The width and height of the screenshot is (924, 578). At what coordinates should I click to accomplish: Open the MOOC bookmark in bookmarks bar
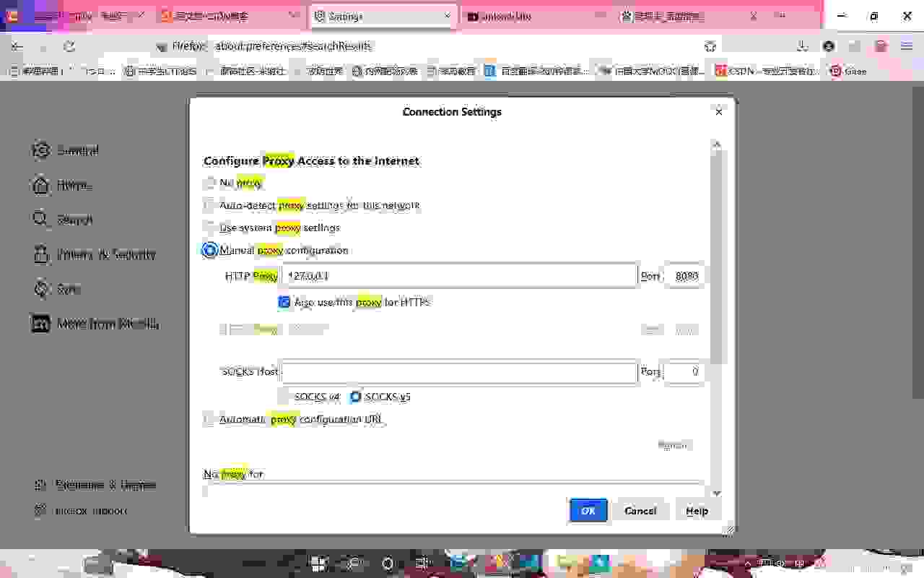tap(651, 71)
